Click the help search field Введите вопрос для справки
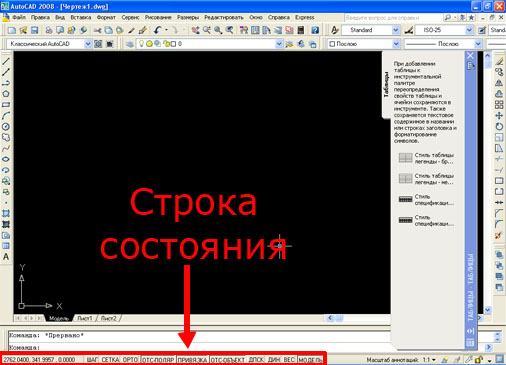This screenshot has height=365, width=506. (x=393, y=17)
